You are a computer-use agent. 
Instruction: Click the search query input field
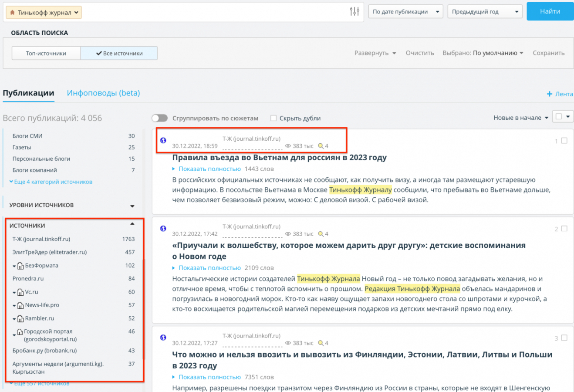click(213, 12)
